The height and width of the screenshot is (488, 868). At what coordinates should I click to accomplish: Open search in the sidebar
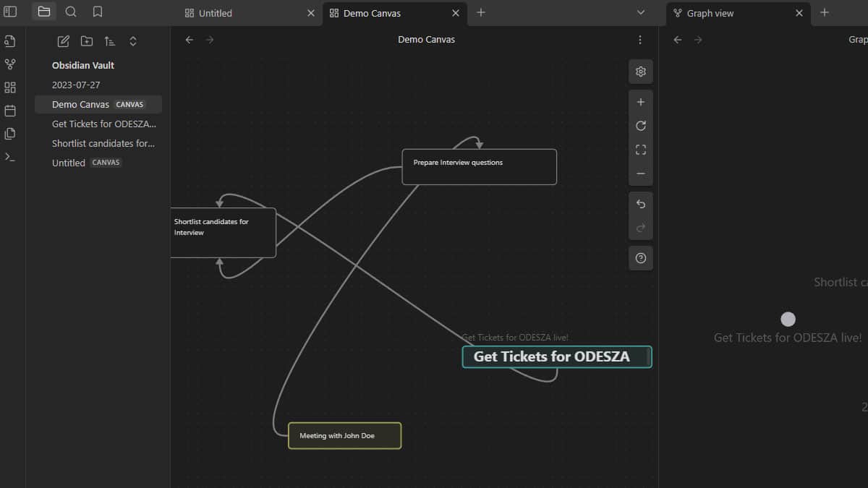[x=70, y=12]
